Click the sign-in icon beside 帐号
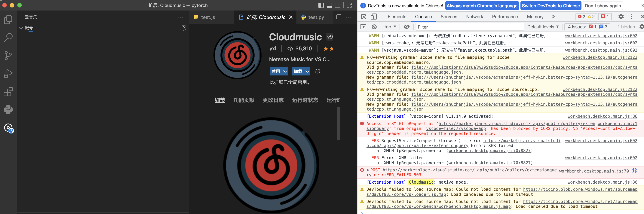Image resolution: width=644 pixels, height=214 pixels. point(184,28)
